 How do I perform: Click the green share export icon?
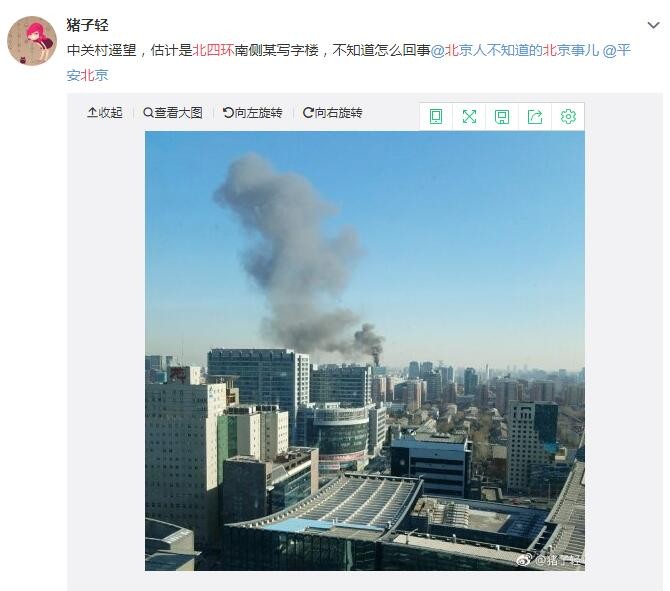point(535,116)
